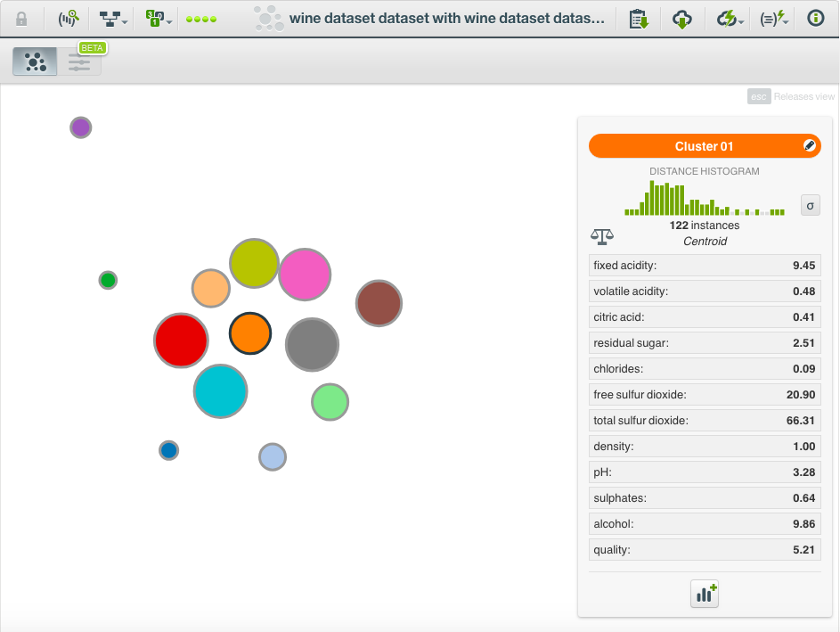Click the prediction lightning icon
Viewport: 840px width, 632px height.
(x=770, y=18)
